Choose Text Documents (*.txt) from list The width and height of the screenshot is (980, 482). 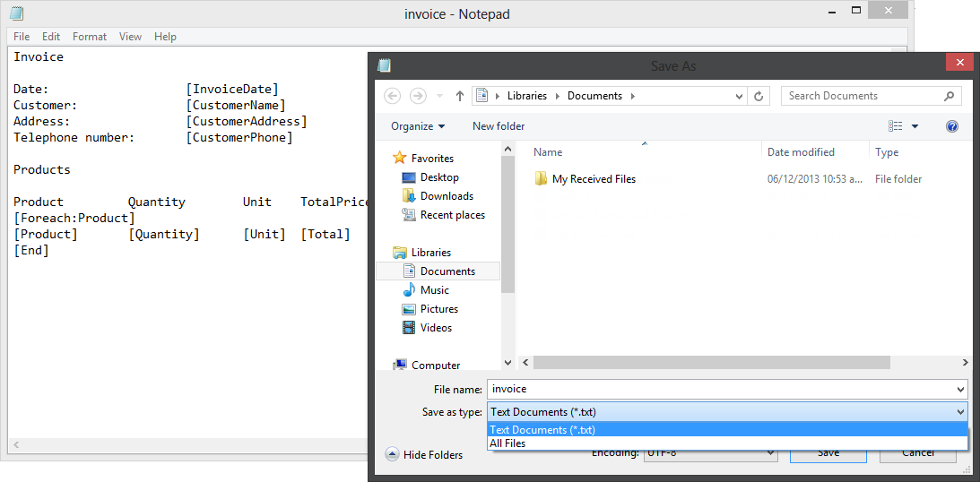(x=727, y=429)
